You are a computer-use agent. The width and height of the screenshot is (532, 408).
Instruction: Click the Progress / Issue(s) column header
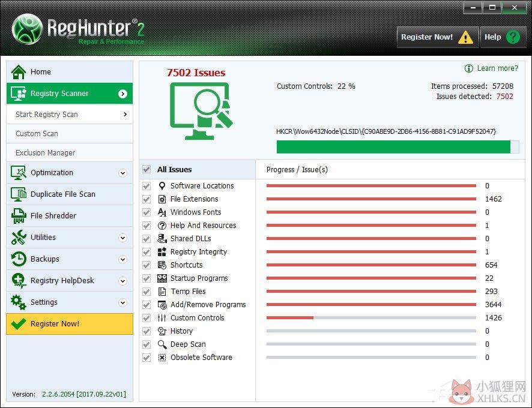click(390, 170)
